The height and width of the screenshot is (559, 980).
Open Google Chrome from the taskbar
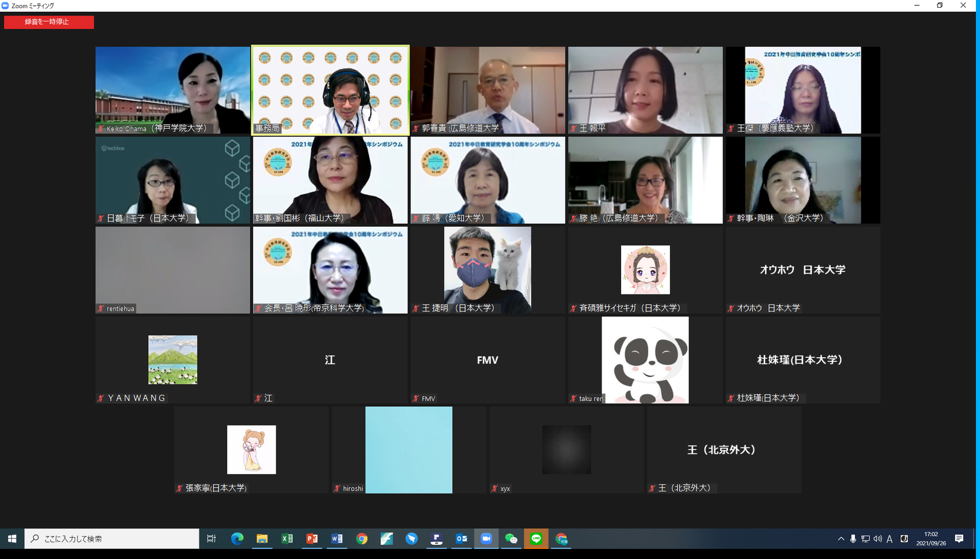point(362,538)
